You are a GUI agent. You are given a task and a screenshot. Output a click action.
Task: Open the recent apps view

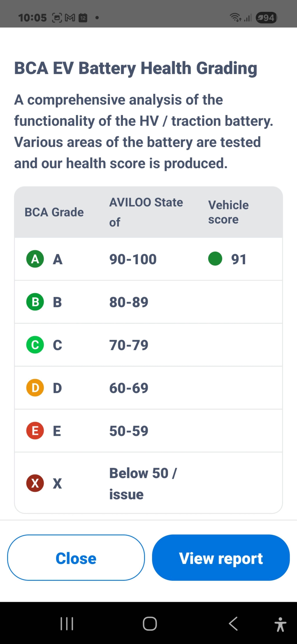coord(67,624)
